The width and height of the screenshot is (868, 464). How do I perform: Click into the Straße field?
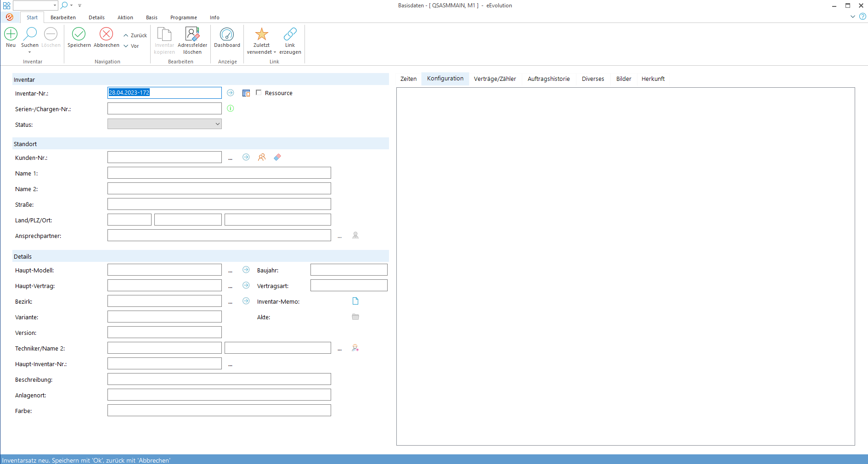(x=219, y=204)
